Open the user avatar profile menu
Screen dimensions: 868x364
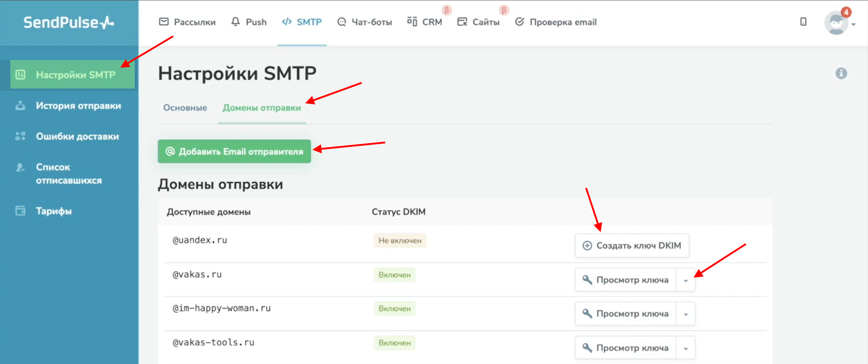click(837, 23)
